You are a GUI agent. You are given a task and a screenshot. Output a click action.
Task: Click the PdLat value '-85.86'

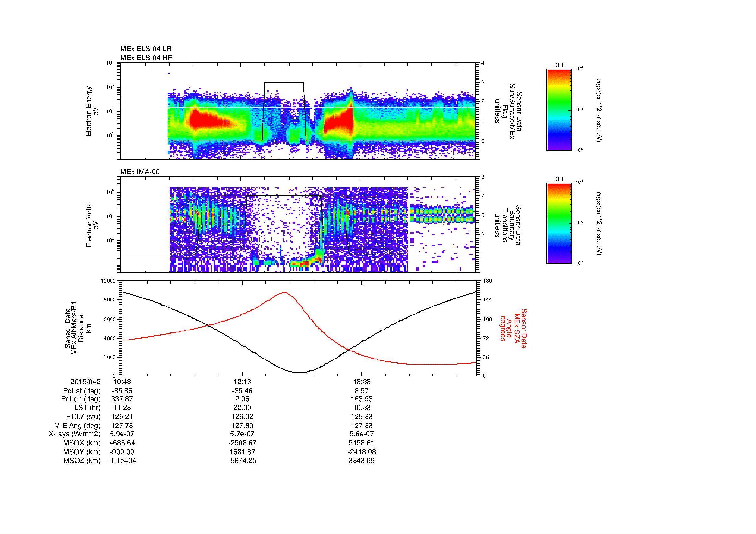click(122, 391)
